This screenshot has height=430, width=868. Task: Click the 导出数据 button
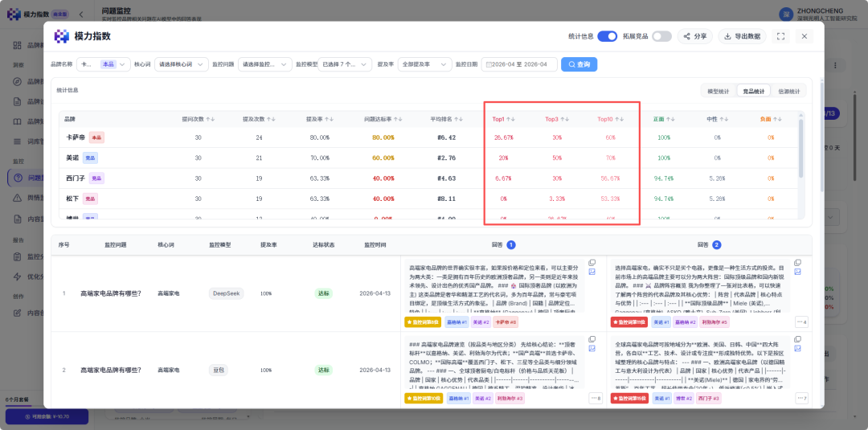tap(743, 36)
